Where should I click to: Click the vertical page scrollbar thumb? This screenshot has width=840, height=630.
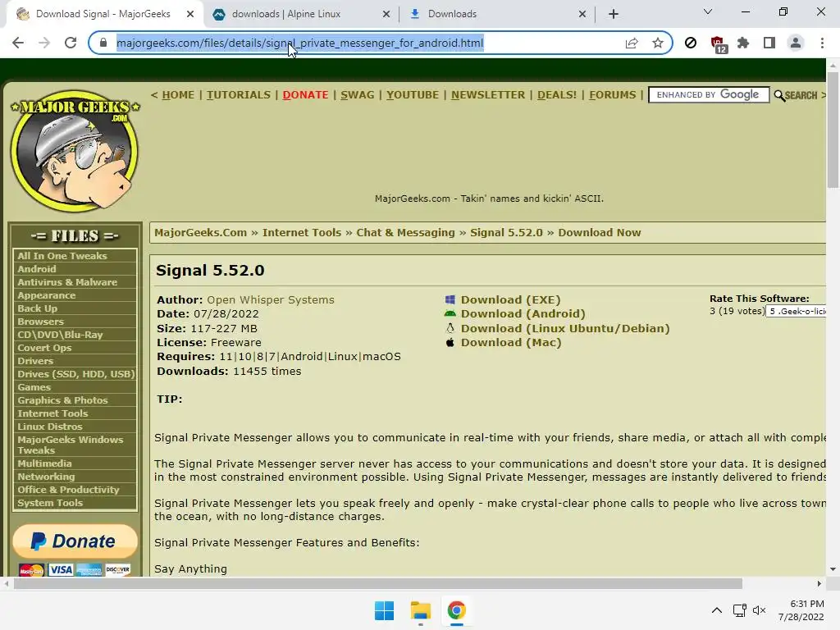[833, 130]
